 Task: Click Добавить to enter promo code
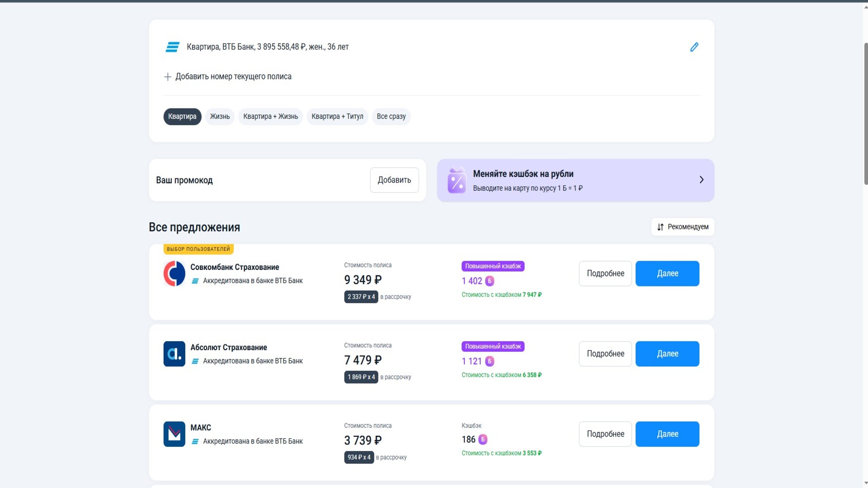coord(394,180)
